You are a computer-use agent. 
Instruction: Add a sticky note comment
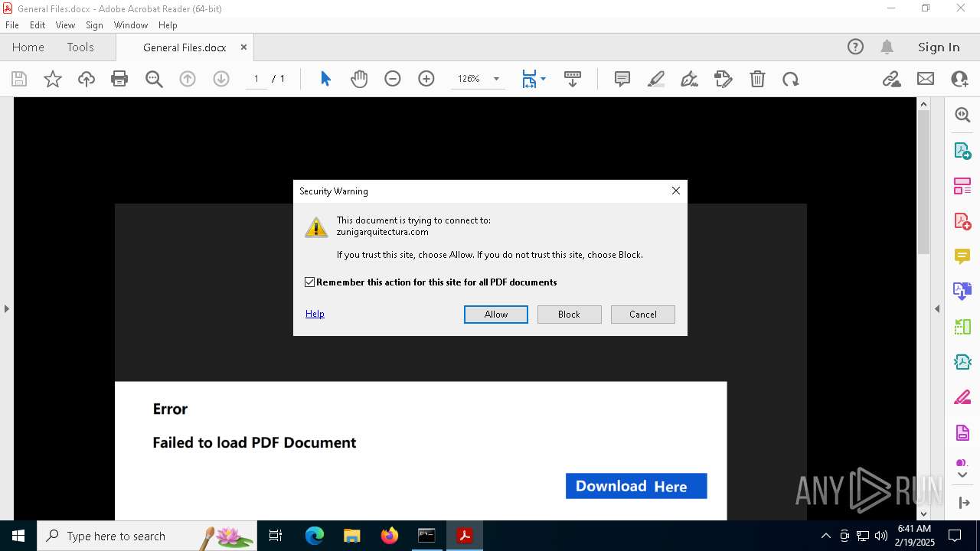622,79
